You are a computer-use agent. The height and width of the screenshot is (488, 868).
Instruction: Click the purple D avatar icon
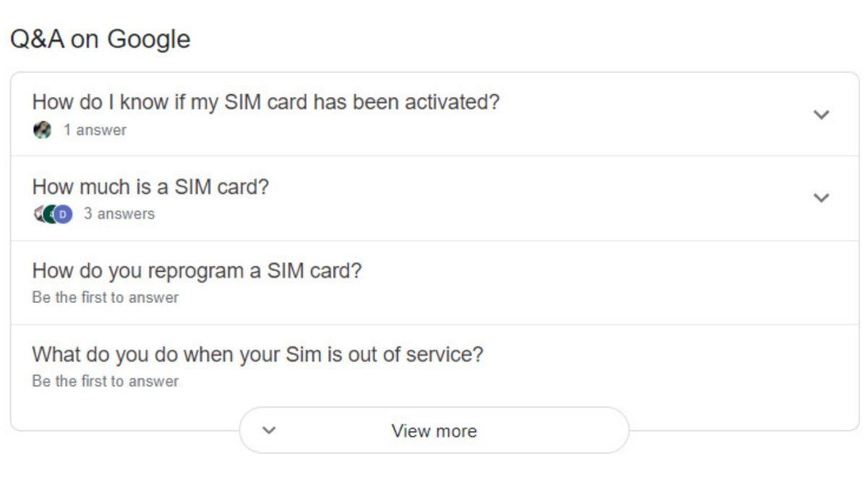(x=63, y=214)
